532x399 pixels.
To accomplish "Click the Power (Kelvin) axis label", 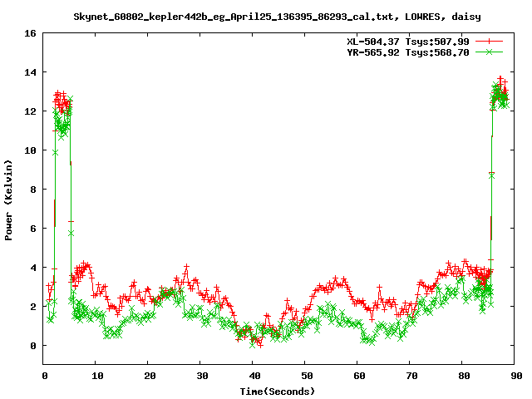I will [8, 200].
